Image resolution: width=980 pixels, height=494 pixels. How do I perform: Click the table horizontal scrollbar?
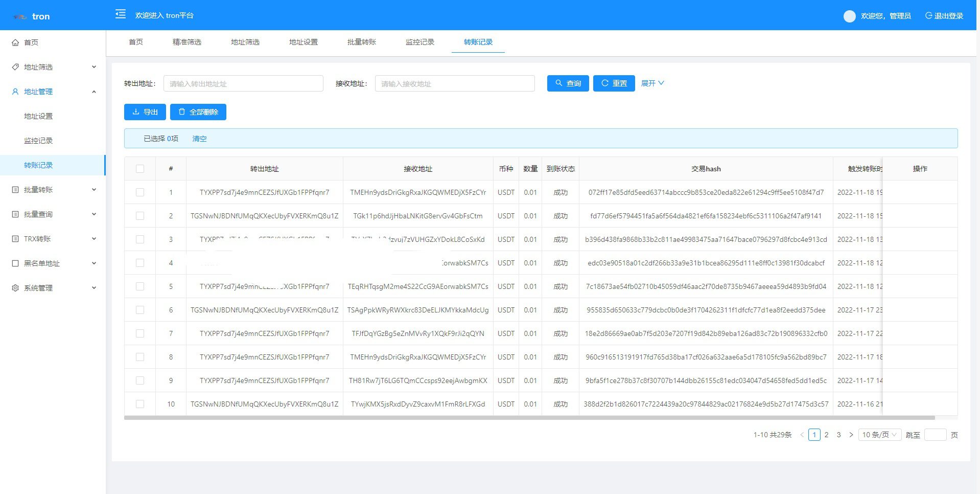529,418
